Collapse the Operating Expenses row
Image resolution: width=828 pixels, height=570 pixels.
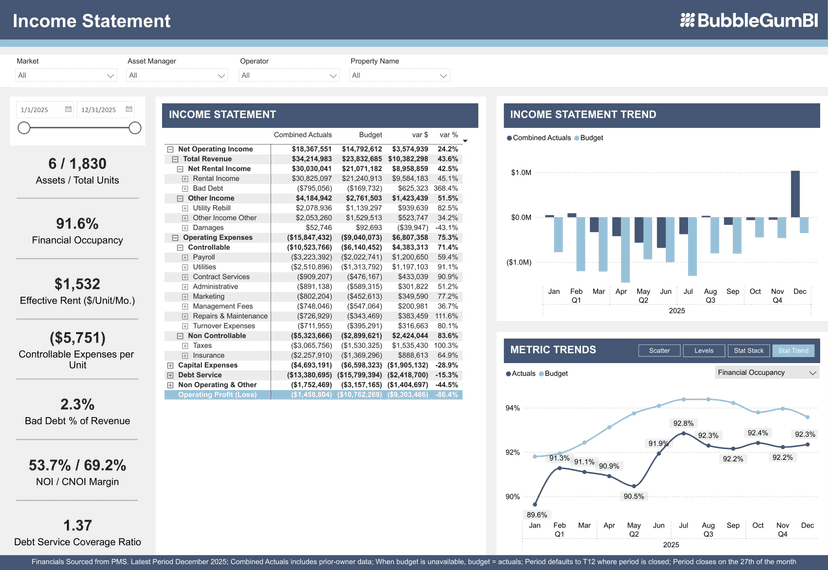click(x=175, y=238)
